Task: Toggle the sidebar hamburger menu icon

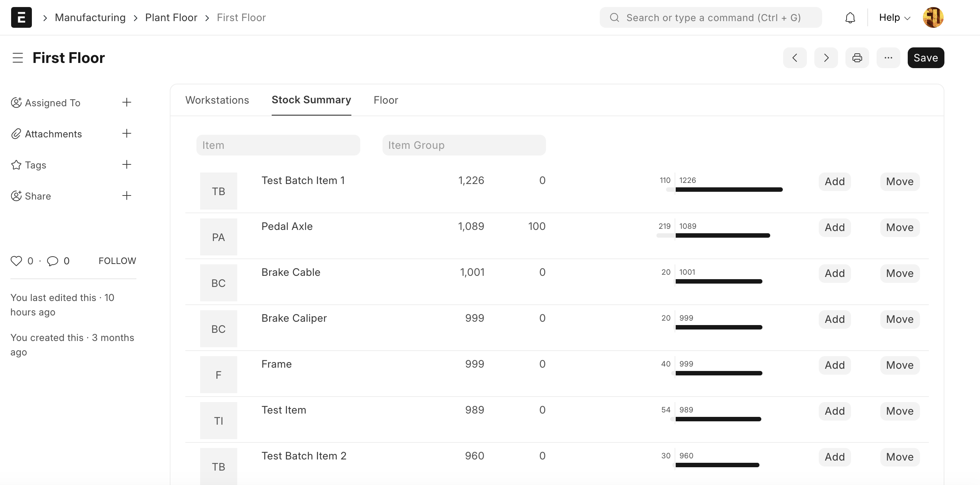Action: point(17,58)
